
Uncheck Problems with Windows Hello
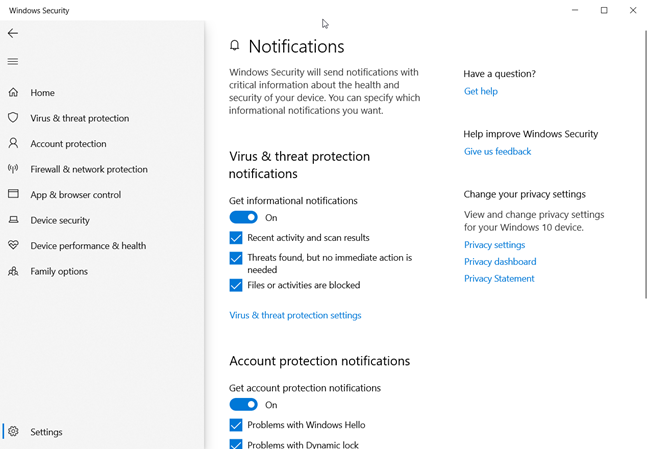[236, 425]
